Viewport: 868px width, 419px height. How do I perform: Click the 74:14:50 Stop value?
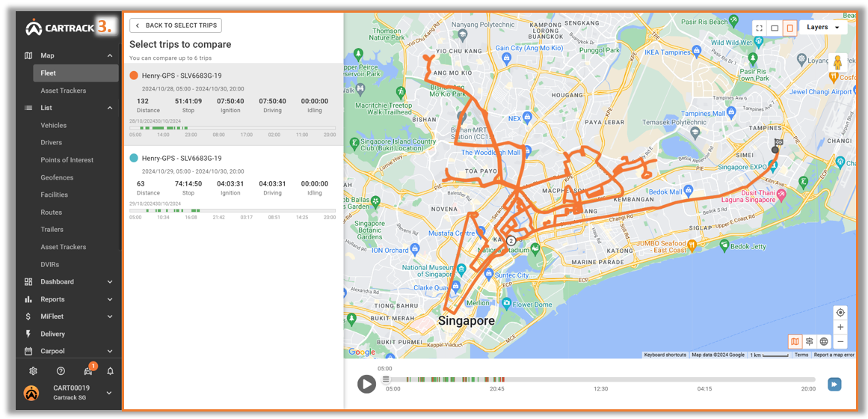tap(188, 184)
